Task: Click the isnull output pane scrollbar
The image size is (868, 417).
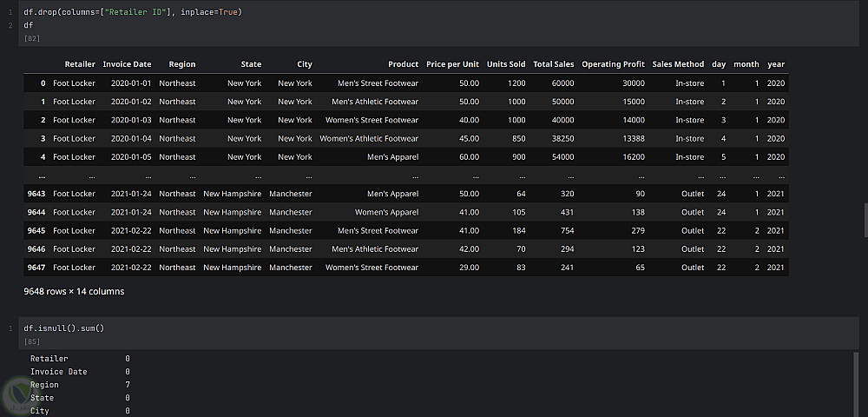Action: [x=856, y=383]
